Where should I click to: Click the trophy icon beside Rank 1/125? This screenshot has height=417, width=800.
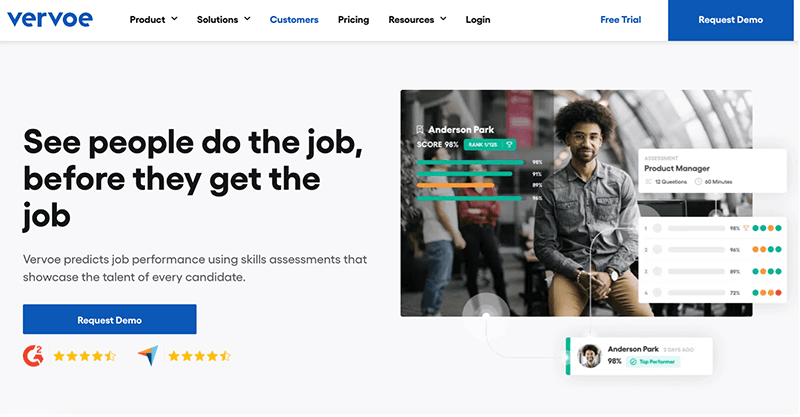509,145
